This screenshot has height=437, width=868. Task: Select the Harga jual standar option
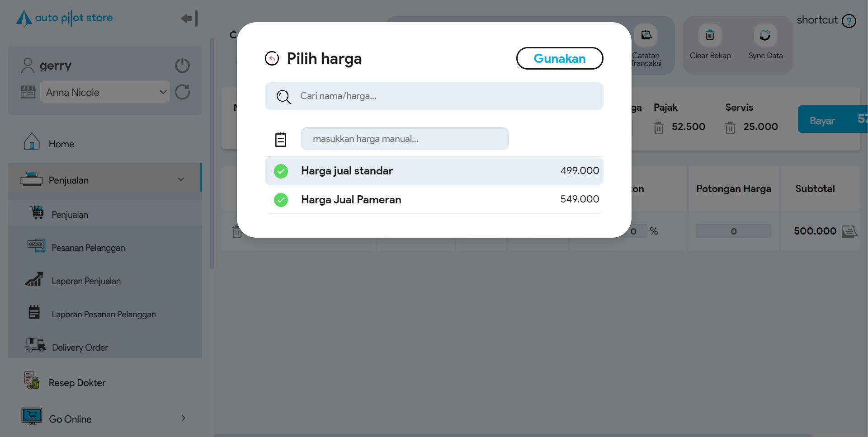pyautogui.click(x=434, y=171)
